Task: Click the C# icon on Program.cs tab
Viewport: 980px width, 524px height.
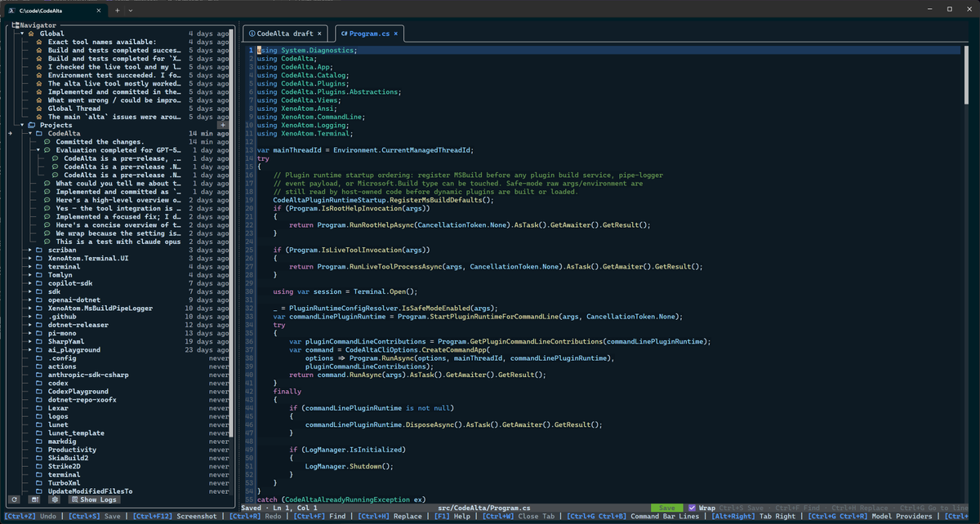Action: coord(344,33)
